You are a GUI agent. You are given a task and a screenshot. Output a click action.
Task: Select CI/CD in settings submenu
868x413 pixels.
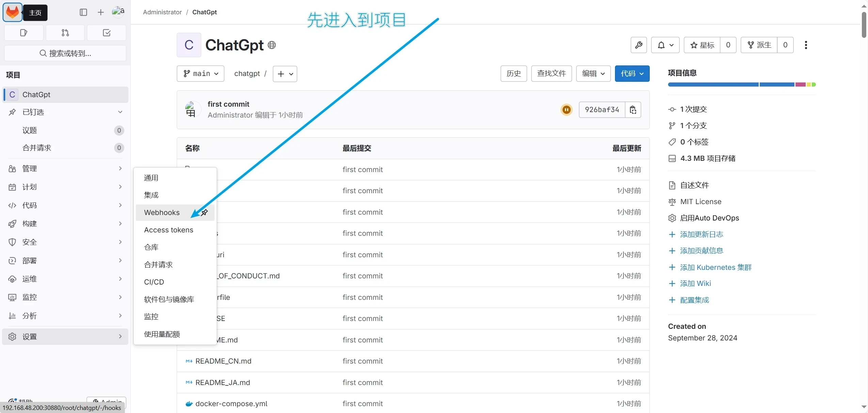click(154, 282)
